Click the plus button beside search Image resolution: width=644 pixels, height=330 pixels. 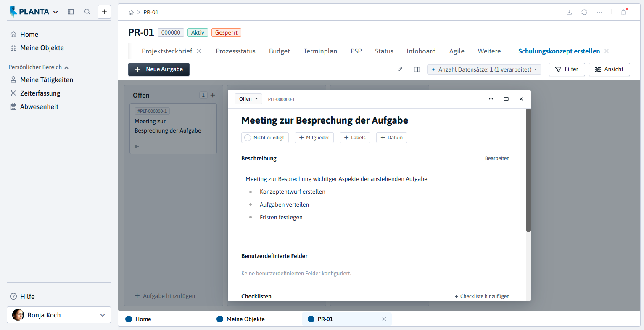click(x=104, y=12)
